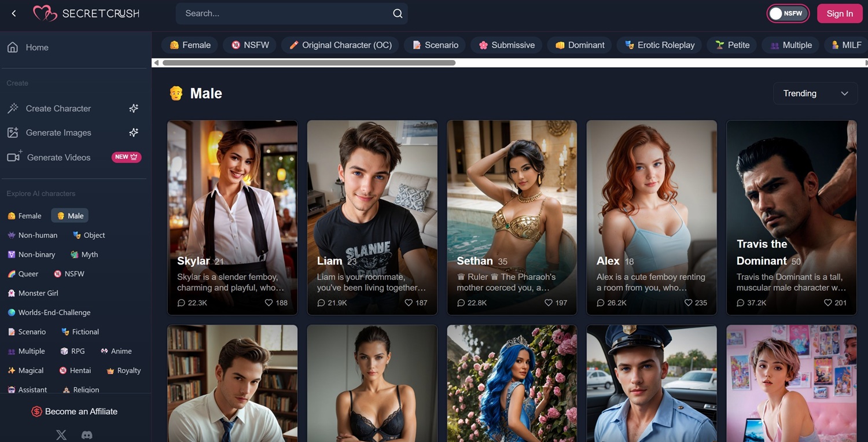
Task: Select the Erotic Roleplay tag tab
Action: pyautogui.click(x=659, y=45)
